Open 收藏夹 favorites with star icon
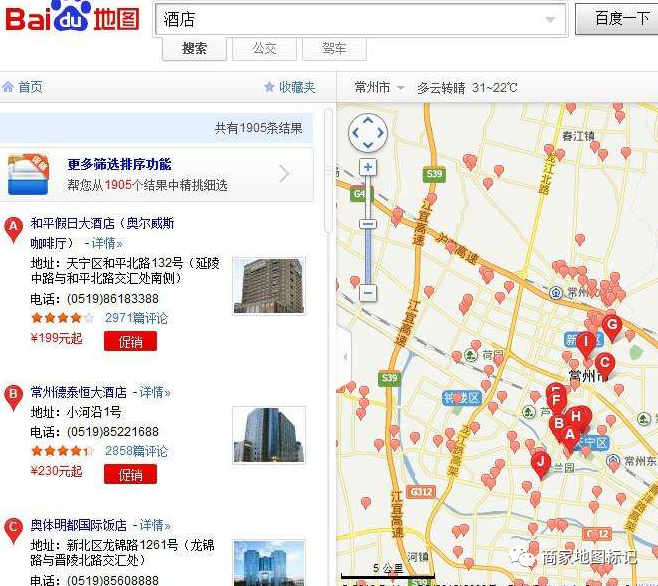Viewport: 658px width, 586px height. pos(290,88)
